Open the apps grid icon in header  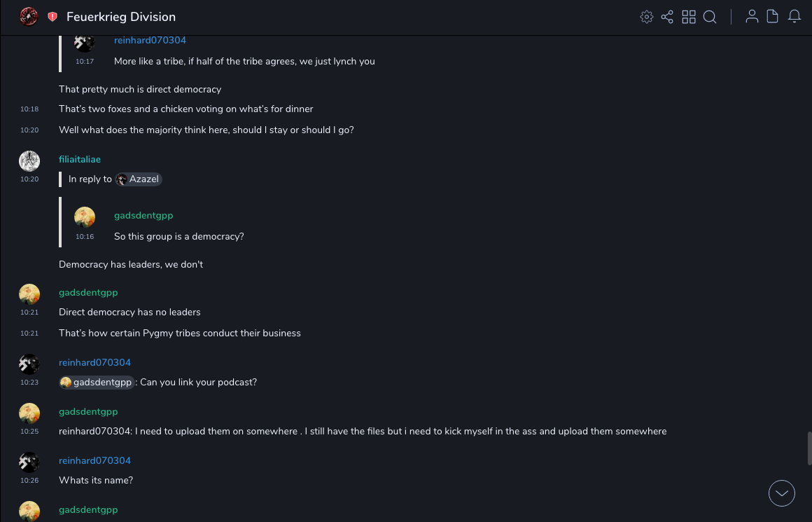689,17
